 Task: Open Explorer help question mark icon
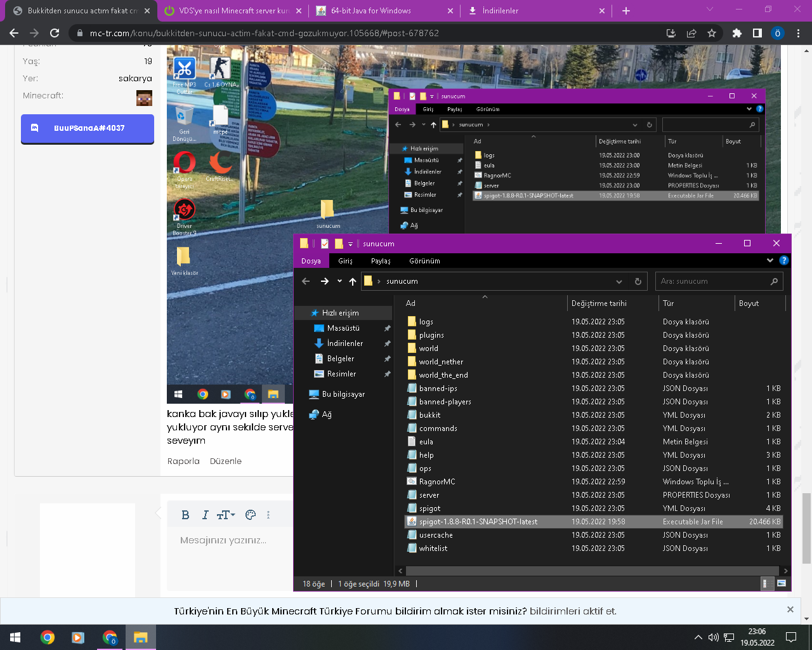784,260
